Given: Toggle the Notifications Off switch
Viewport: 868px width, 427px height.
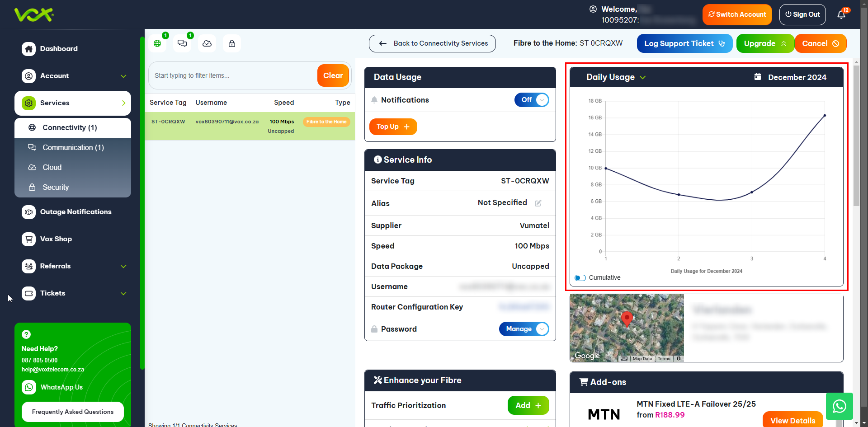Looking at the screenshot, I should click(x=532, y=100).
